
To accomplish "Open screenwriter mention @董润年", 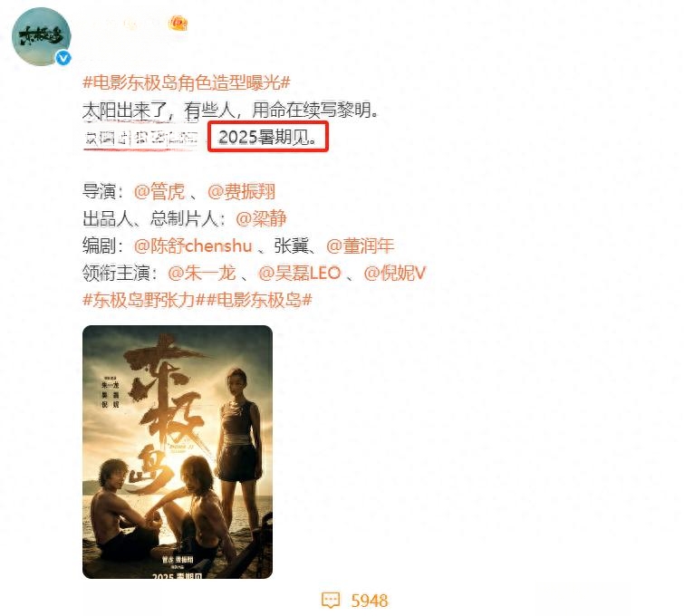I will (x=361, y=246).
